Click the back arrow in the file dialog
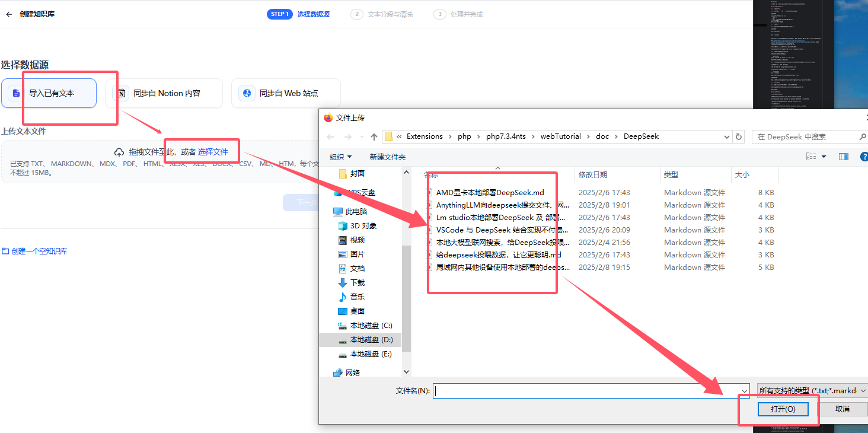 tap(331, 136)
